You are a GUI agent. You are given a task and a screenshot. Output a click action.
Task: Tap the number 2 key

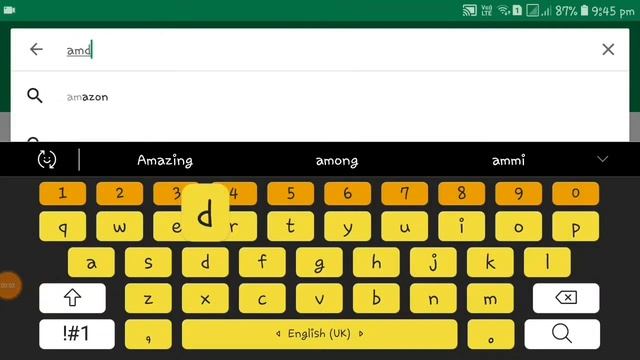point(120,193)
